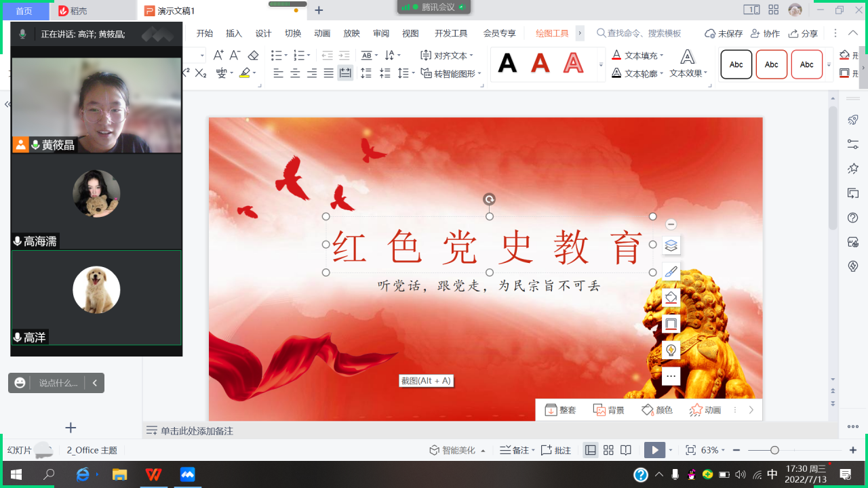868x488 pixels.
Task: Switch to slide sorter grid view
Action: click(608, 450)
